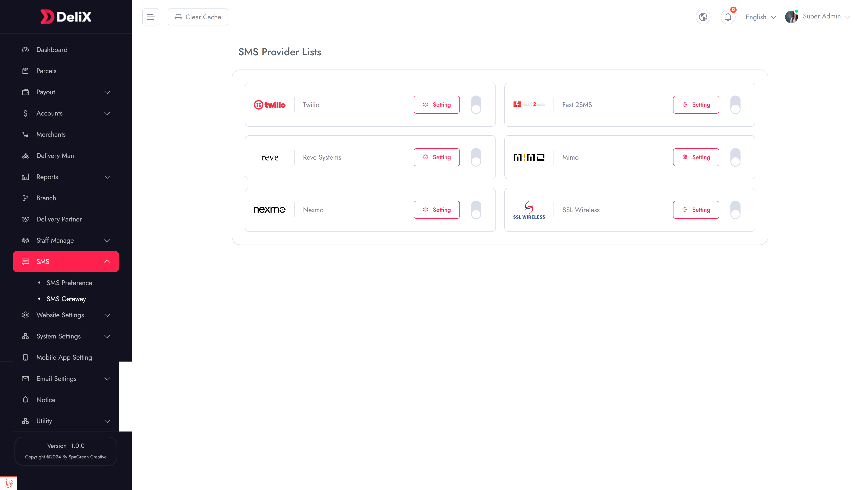The height and width of the screenshot is (490, 868).
Task: Click the System Settings icon
Action: pyautogui.click(x=25, y=336)
